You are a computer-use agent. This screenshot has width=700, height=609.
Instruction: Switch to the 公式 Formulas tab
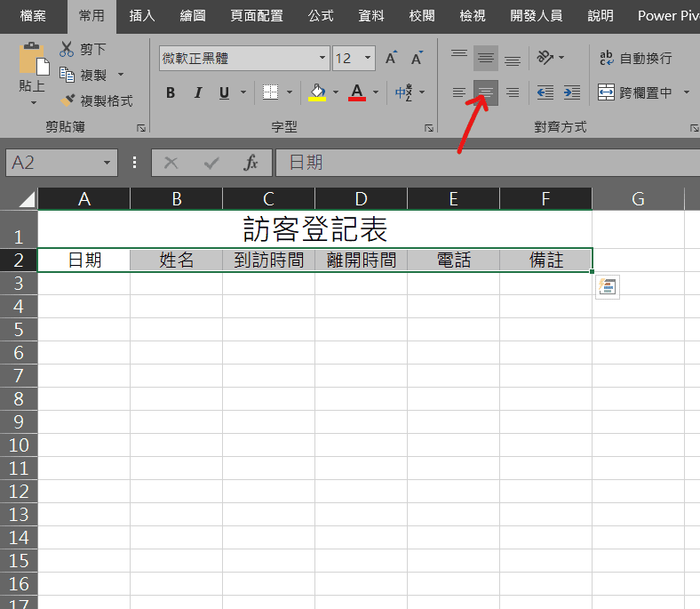(321, 16)
